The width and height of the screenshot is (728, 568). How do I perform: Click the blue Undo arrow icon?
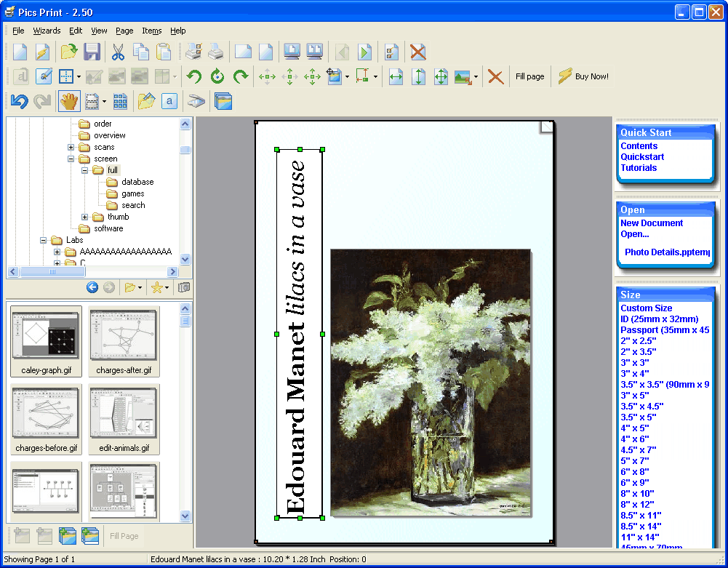(x=19, y=101)
